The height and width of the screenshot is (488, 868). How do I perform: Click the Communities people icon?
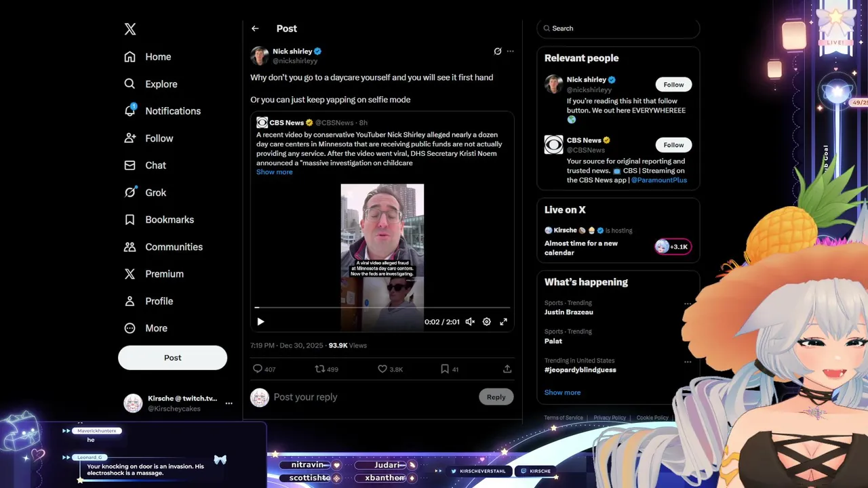tap(130, 247)
